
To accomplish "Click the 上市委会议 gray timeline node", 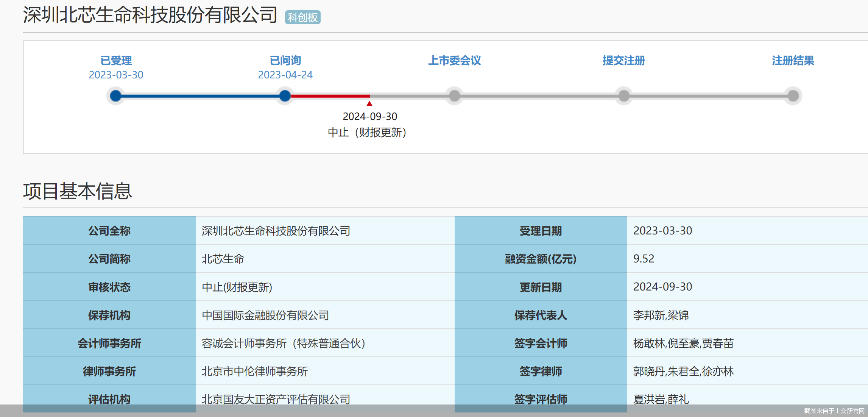I will tap(454, 96).
